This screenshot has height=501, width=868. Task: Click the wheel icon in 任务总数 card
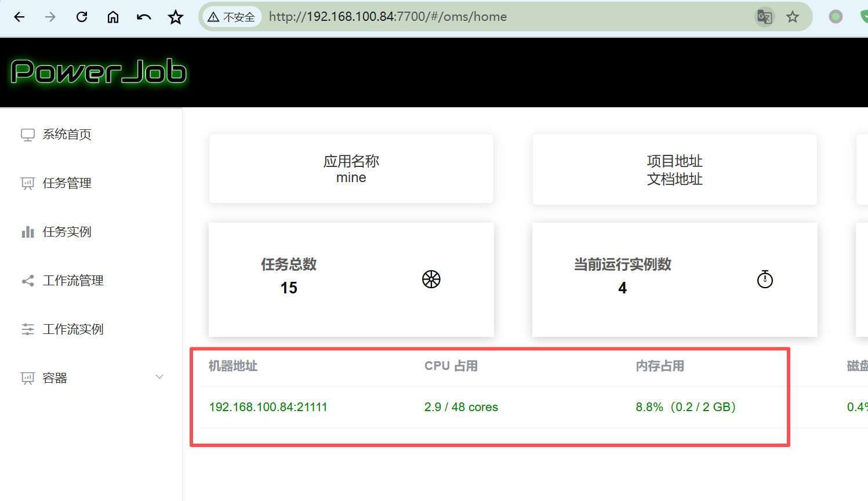pos(431,279)
